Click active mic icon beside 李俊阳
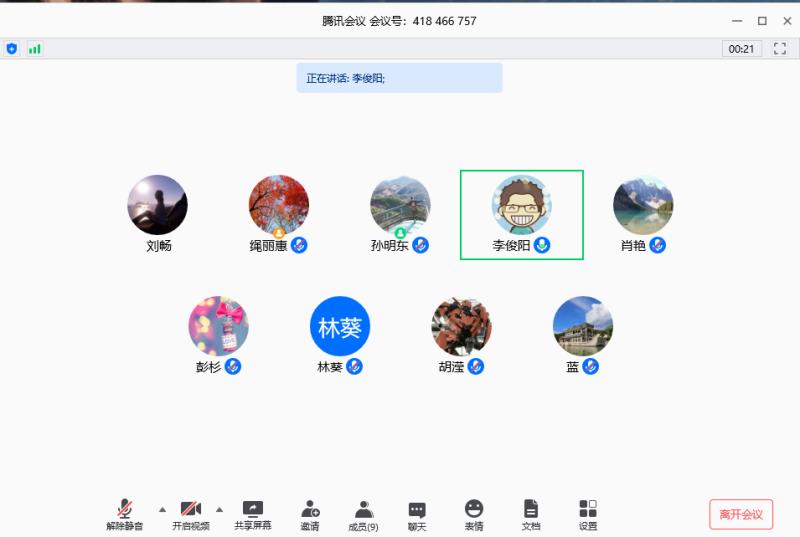The width and height of the screenshot is (800, 537). [x=542, y=245]
